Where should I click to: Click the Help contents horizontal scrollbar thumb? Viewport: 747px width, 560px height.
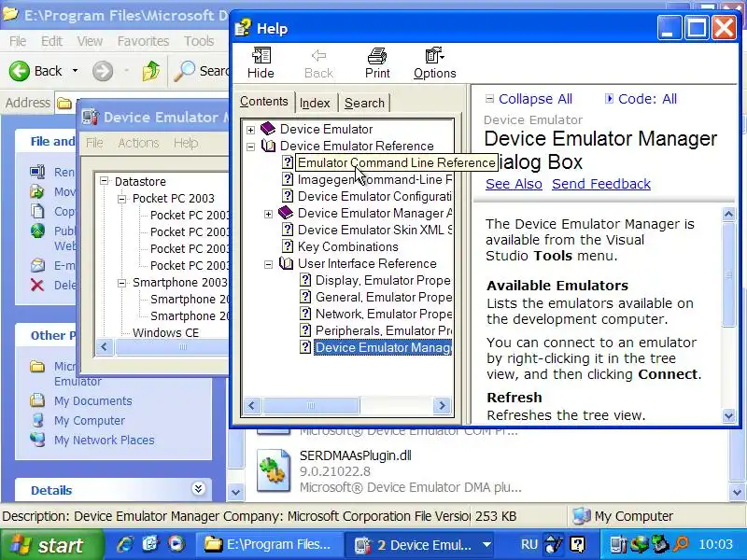click(311, 406)
